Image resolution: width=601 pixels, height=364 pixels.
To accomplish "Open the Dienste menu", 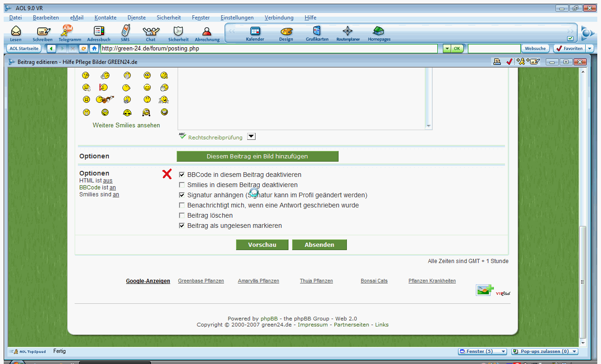I will (136, 18).
